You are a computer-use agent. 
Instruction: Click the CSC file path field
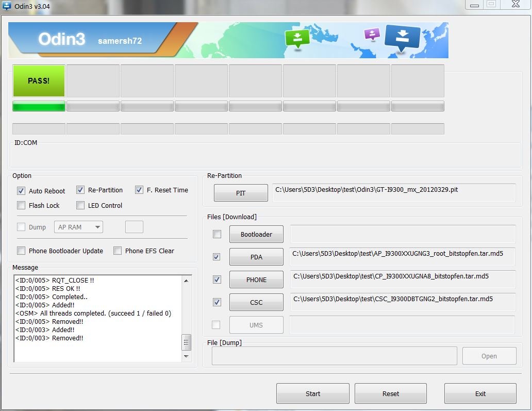(x=403, y=302)
